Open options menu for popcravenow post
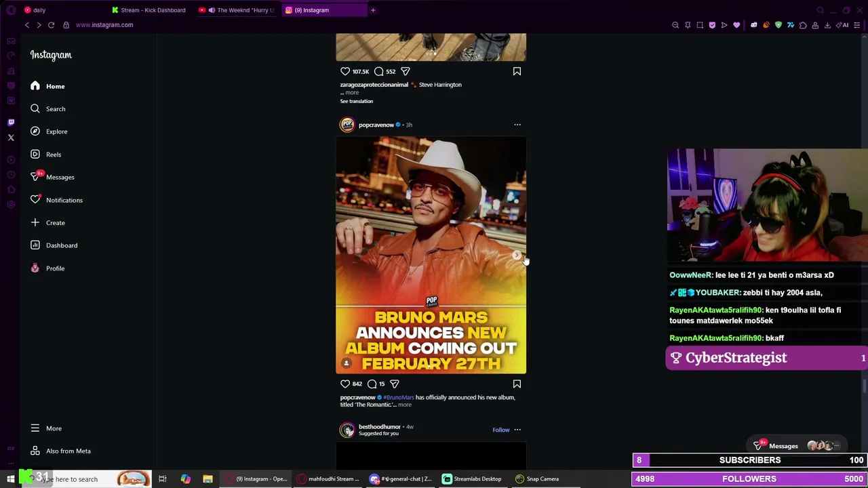 tap(517, 125)
